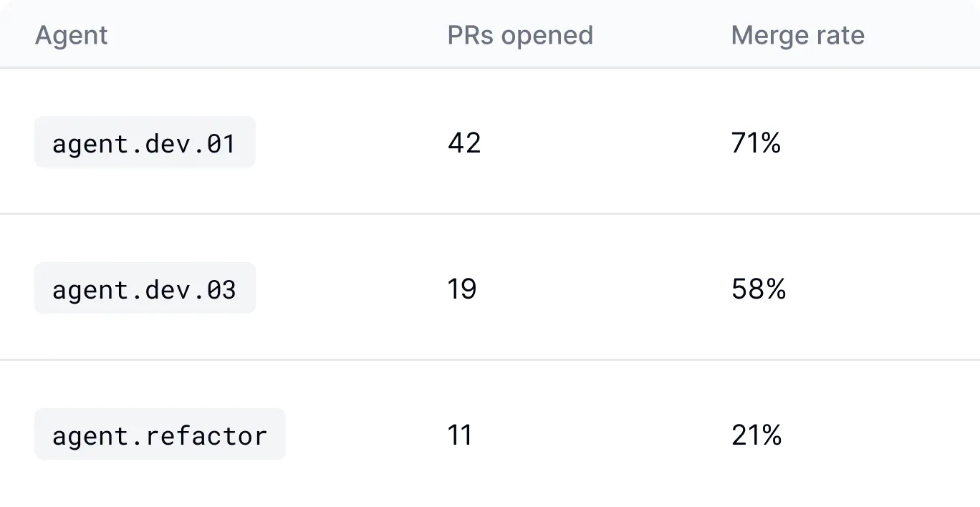Sort by the PRs opened column
This screenshot has height=507, width=980.
click(520, 35)
